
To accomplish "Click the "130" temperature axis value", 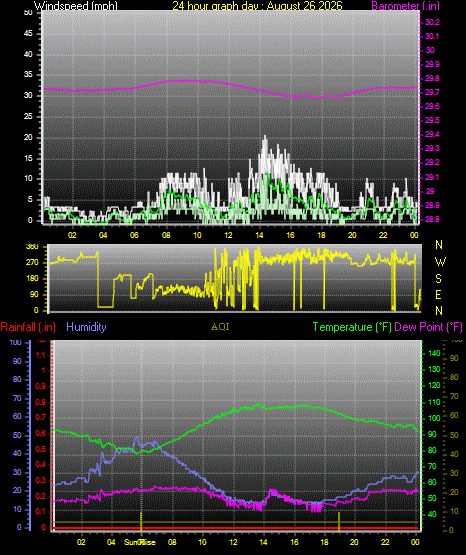I will pos(434,369).
